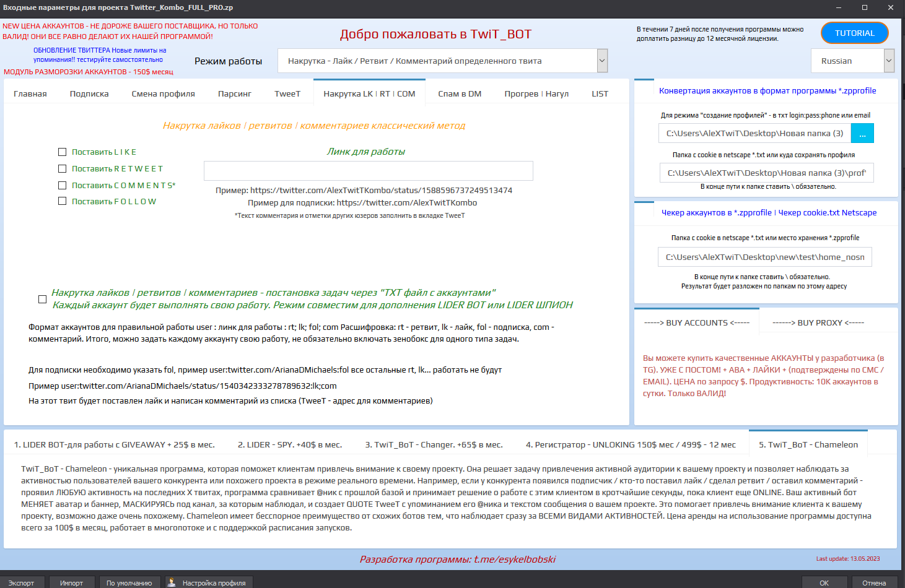Select the TwiT_BoT - Chameleon tab
Screen dimensions: 905x588
pos(808,444)
